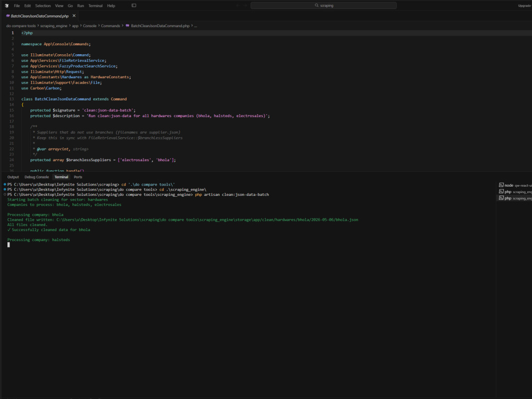Open the Help menu
Screen dimensions: 532x399
pyautogui.click(x=111, y=6)
